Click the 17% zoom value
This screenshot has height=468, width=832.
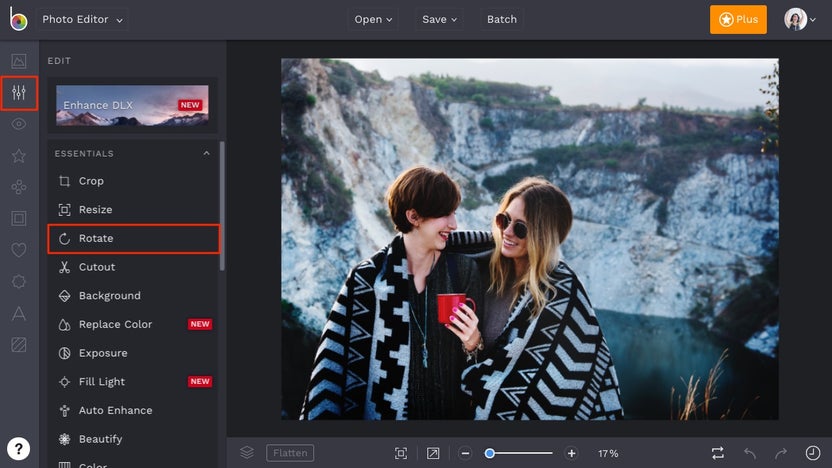(x=608, y=454)
